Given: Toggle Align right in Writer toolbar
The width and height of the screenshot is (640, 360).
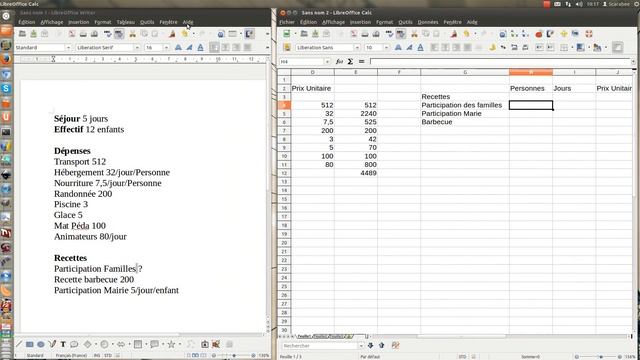Looking at the screenshot, I should pos(236,48).
